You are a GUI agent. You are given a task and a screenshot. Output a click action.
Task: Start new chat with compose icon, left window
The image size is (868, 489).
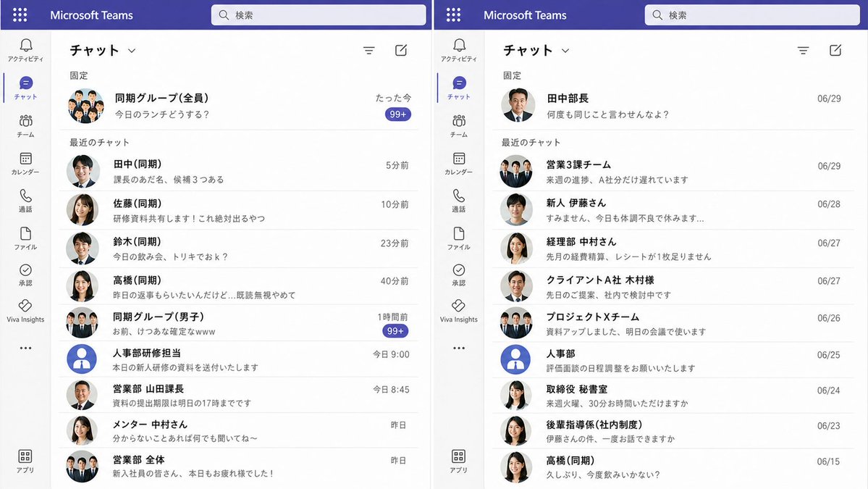tap(401, 51)
